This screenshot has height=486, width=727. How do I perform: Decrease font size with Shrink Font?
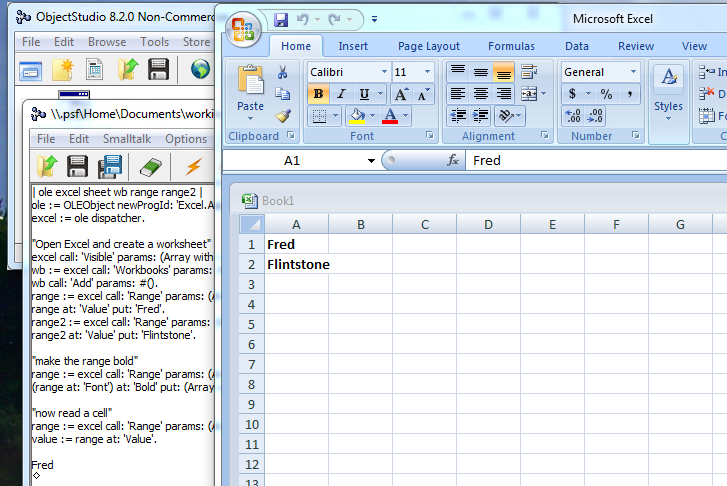423,94
